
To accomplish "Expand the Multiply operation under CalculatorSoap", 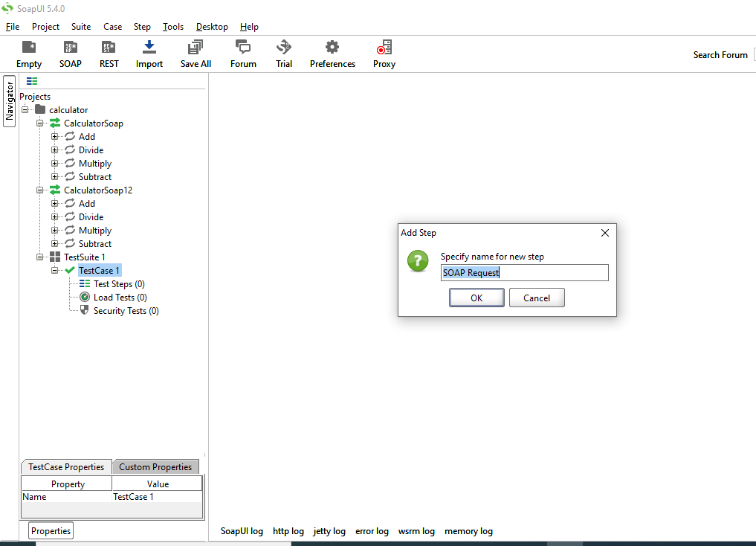I will tap(54, 164).
